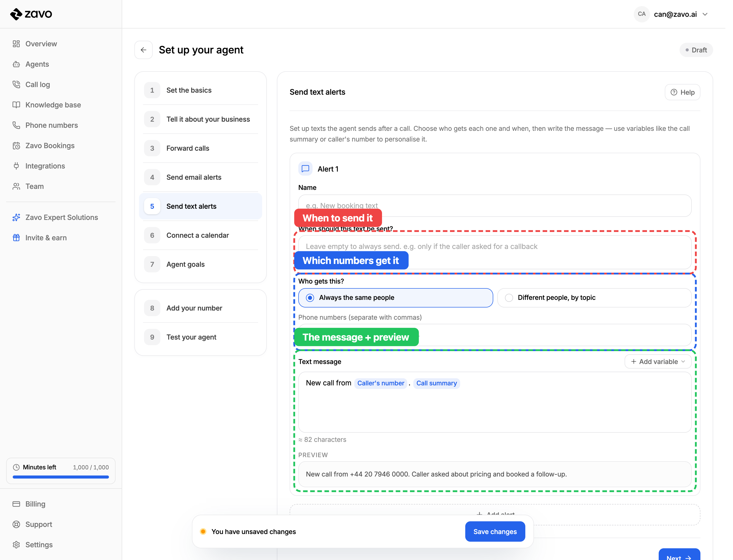Screen dimensions: 733x560
Task: Select Always the same people option
Action: 395,297
